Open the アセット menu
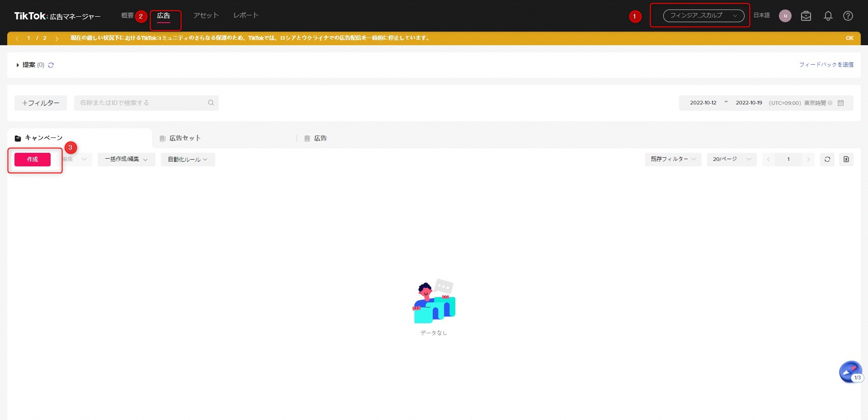Image resolution: width=868 pixels, height=420 pixels. click(206, 15)
